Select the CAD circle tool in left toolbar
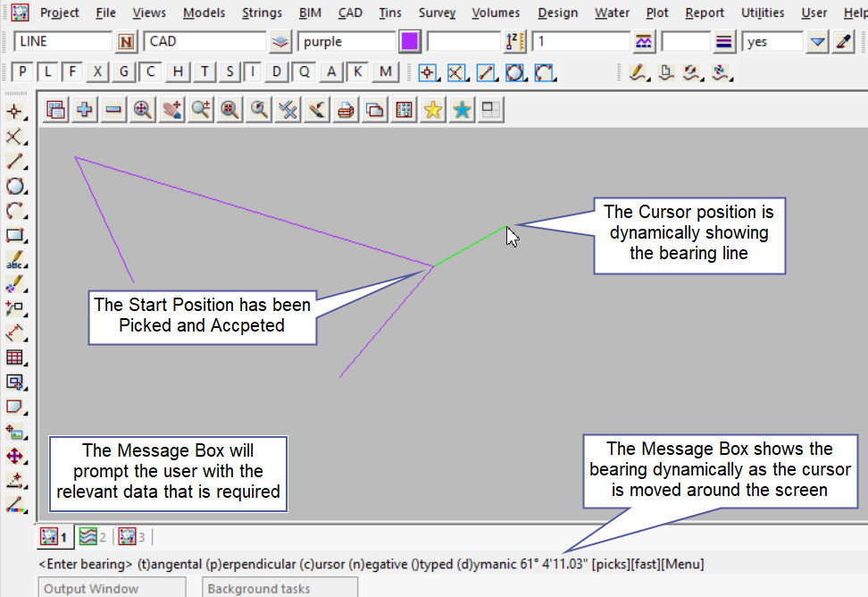The width and height of the screenshot is (868, 597). (14, 186)
